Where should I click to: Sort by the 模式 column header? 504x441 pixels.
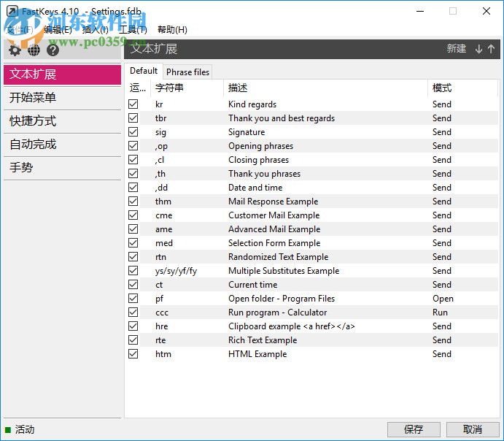coord(463,88)
